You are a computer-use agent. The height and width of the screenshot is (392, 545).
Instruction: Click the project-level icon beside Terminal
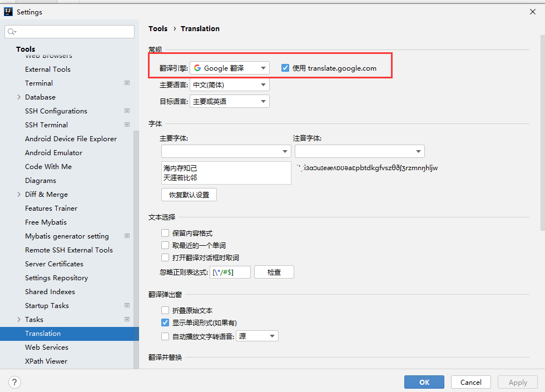(x=127, y=83)
